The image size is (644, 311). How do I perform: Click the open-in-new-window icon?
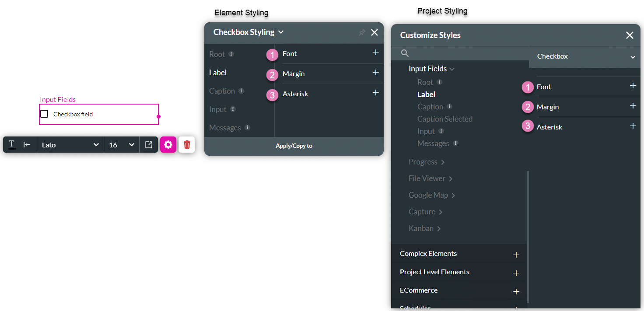pos(149,145)
